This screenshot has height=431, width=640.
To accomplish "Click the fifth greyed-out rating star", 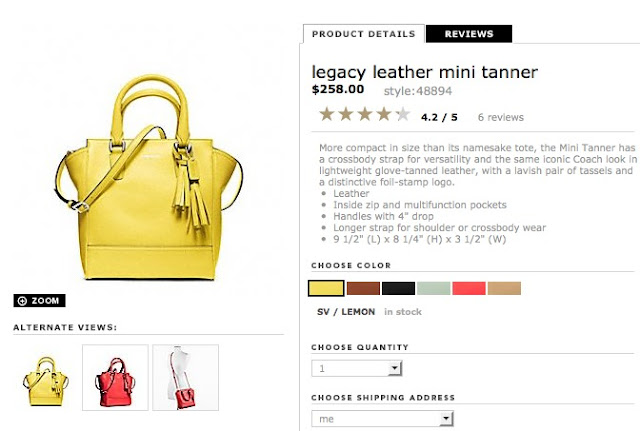I will [x=402, y=114].
